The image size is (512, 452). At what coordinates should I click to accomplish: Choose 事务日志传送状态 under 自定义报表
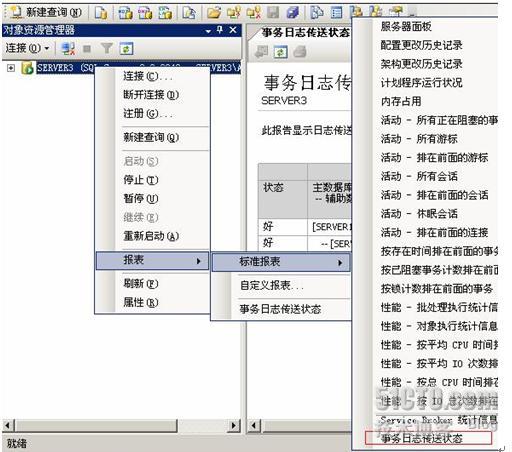pos(281,309)
